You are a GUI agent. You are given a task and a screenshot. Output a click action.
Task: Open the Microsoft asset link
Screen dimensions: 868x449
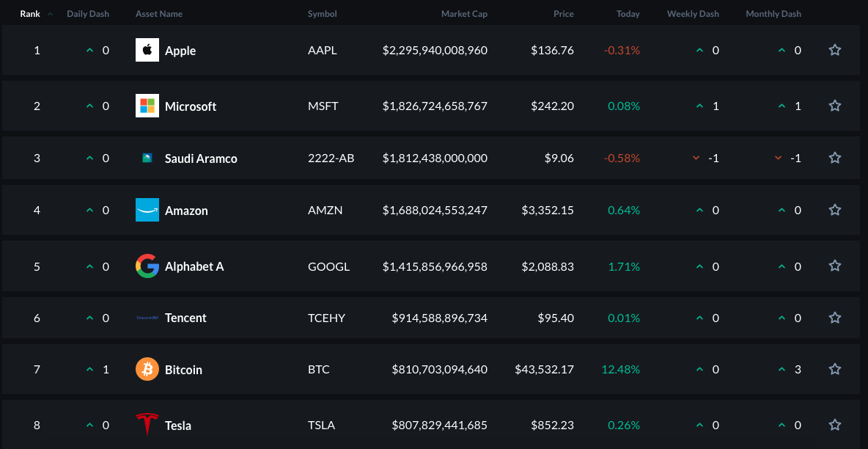tap(191, 106)
